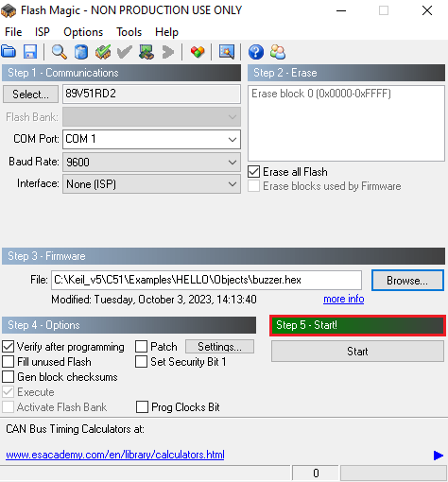
Task: Uncheck Erase all Flash
Action: pyautogui.click(x=253, y=172)
